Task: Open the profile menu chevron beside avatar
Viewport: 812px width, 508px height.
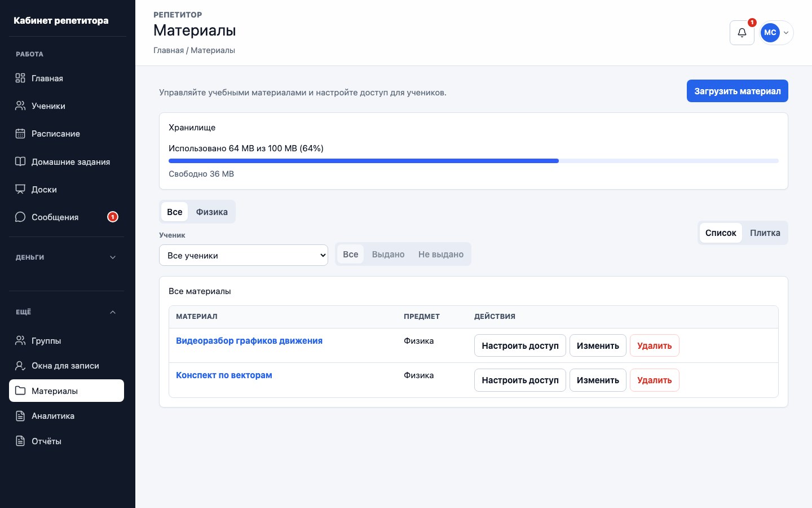Action: (786, 33)
